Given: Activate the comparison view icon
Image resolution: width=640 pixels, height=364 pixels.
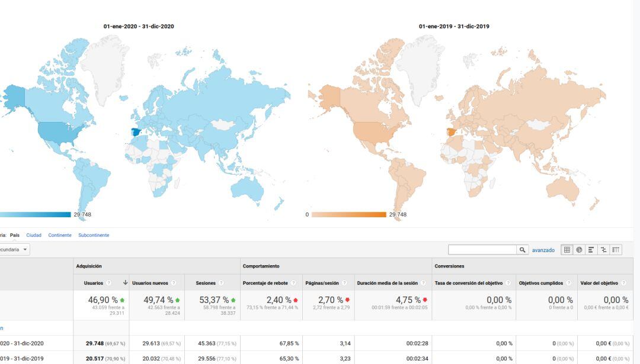Looking at the screenshot, I should click(x=603, y=250).
